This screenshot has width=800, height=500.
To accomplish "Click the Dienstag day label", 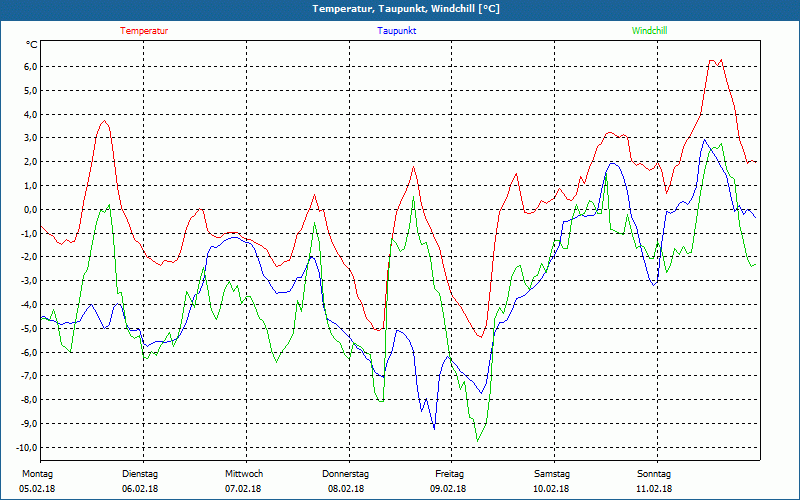I will coord(140,474).
